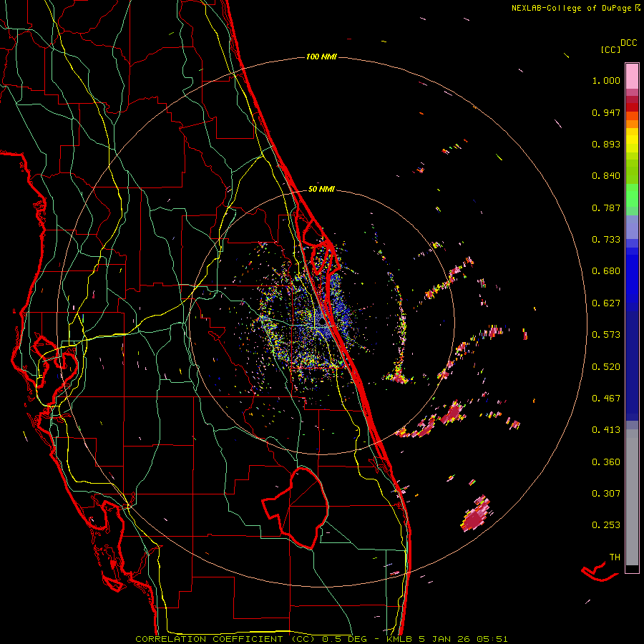Select the 0.573 scale value
The width and height of the screenshot is (644, 644).
(x=606, y=335)
